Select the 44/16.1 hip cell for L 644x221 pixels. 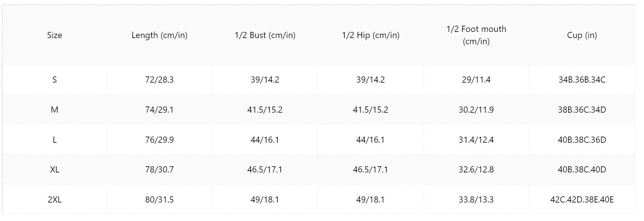(x=371, y=140)
